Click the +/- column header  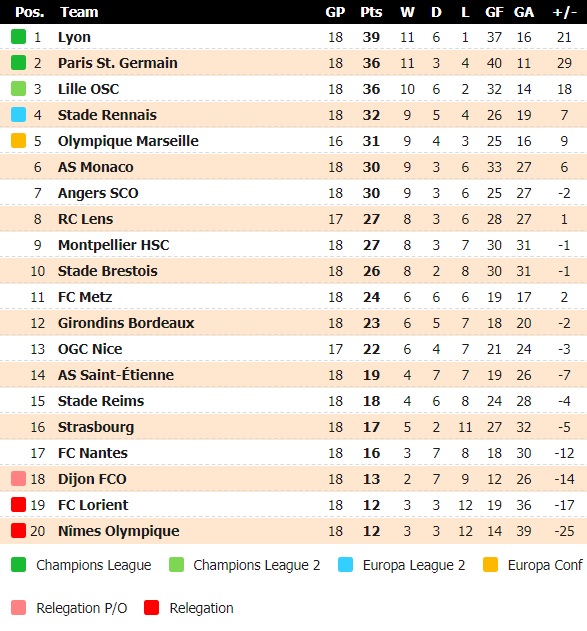pos(564,12)
